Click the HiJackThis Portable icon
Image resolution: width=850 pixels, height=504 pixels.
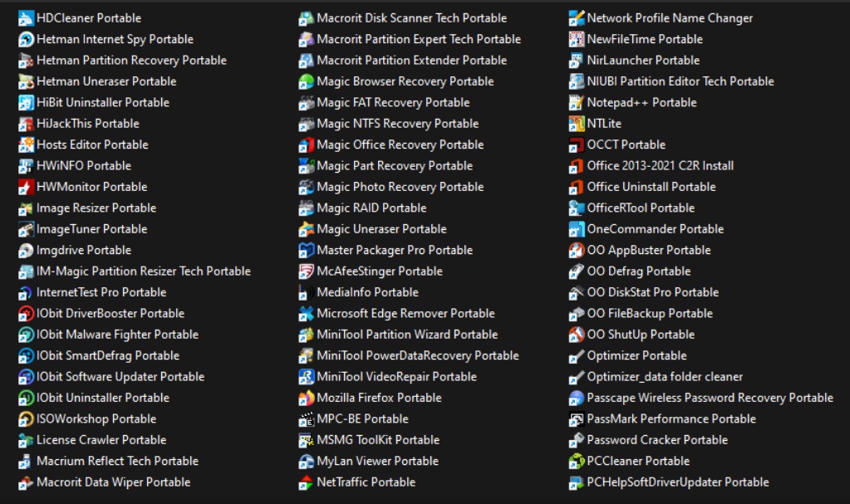(x=26, y=124)
